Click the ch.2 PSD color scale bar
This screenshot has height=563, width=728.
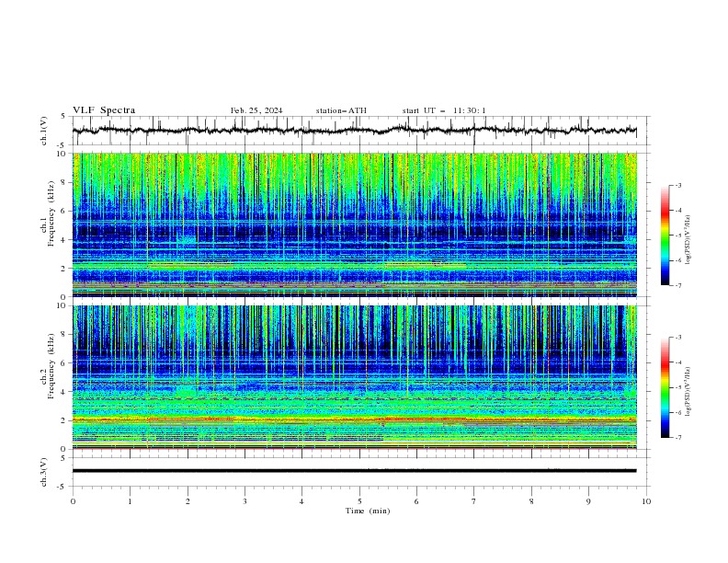coord(665,387)
